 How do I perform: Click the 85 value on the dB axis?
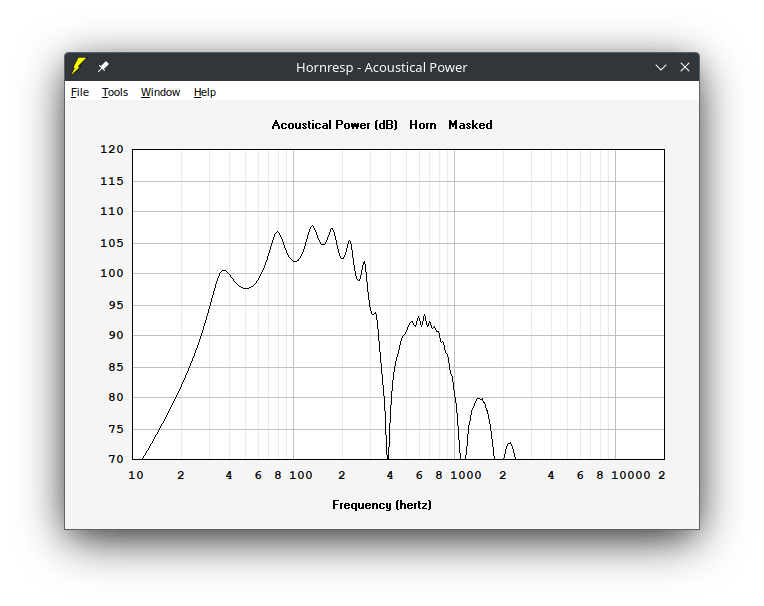(116, 367)
